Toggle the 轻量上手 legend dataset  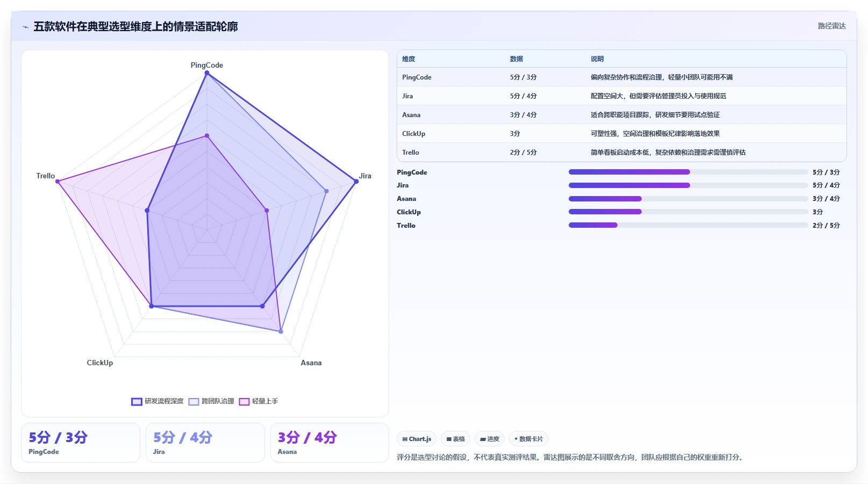[x=259, y=401]
